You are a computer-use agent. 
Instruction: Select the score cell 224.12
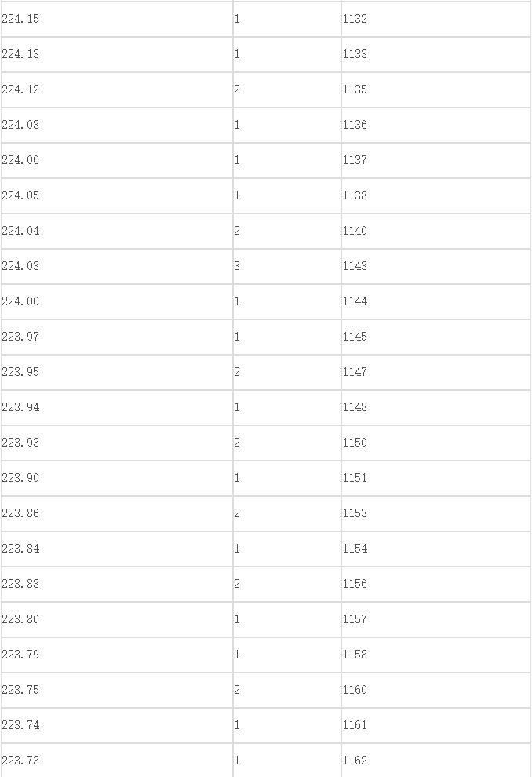(117, 89)
